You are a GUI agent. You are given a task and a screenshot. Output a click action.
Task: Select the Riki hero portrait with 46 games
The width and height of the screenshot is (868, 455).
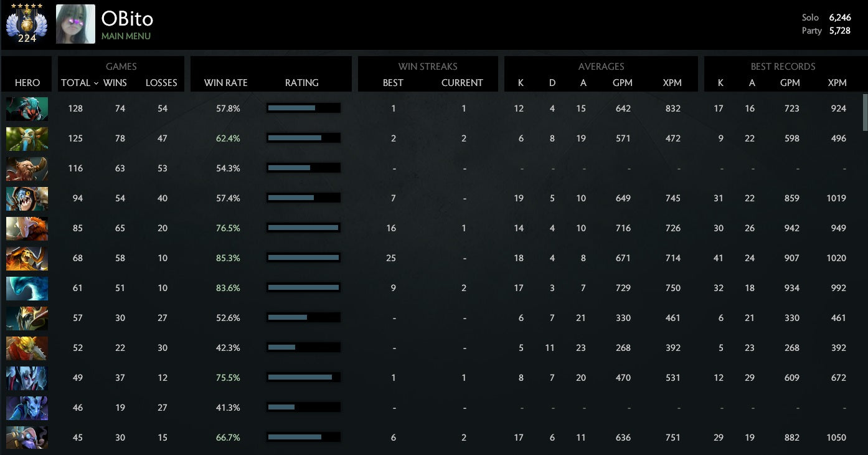tap(27, 408)
